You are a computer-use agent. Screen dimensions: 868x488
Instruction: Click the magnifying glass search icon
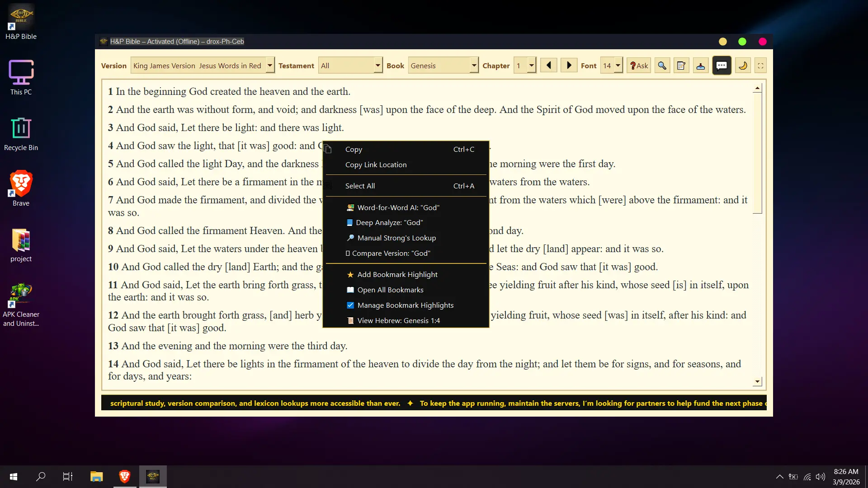click(662, 66)
